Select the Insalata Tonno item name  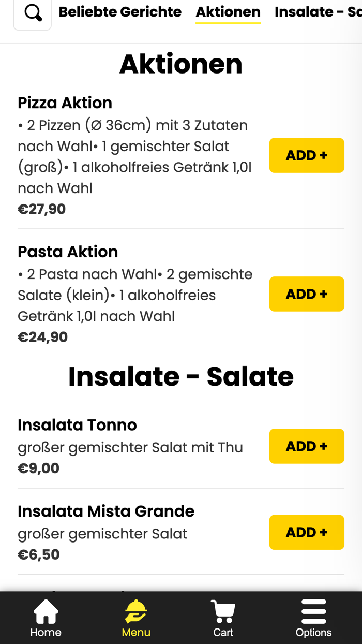tap(77, 425)
